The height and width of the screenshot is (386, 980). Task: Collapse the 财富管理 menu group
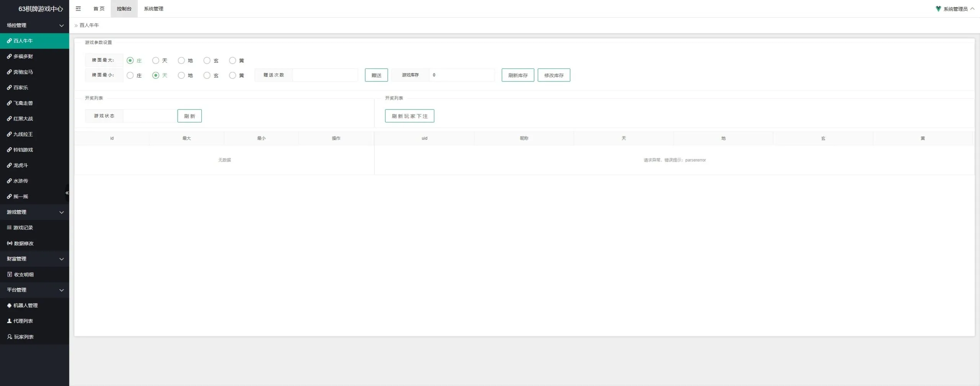tap(34, 259)
